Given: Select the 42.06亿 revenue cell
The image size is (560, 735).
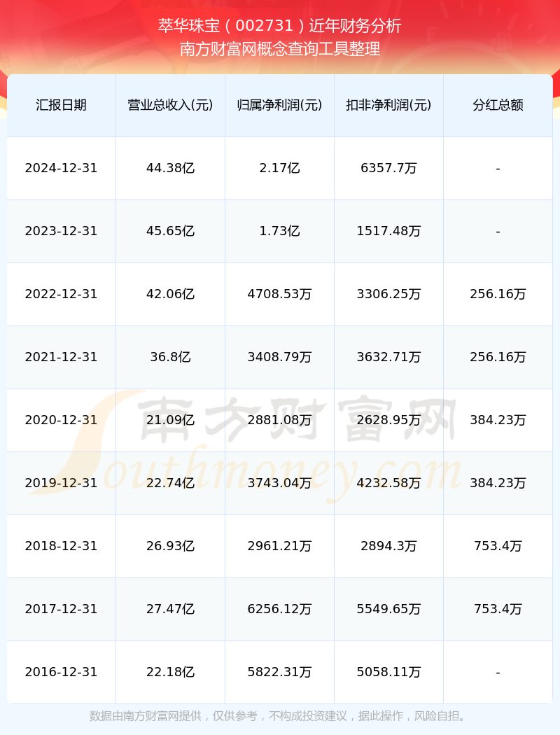Looking at the screenshot, I should (x=171, y=294).
